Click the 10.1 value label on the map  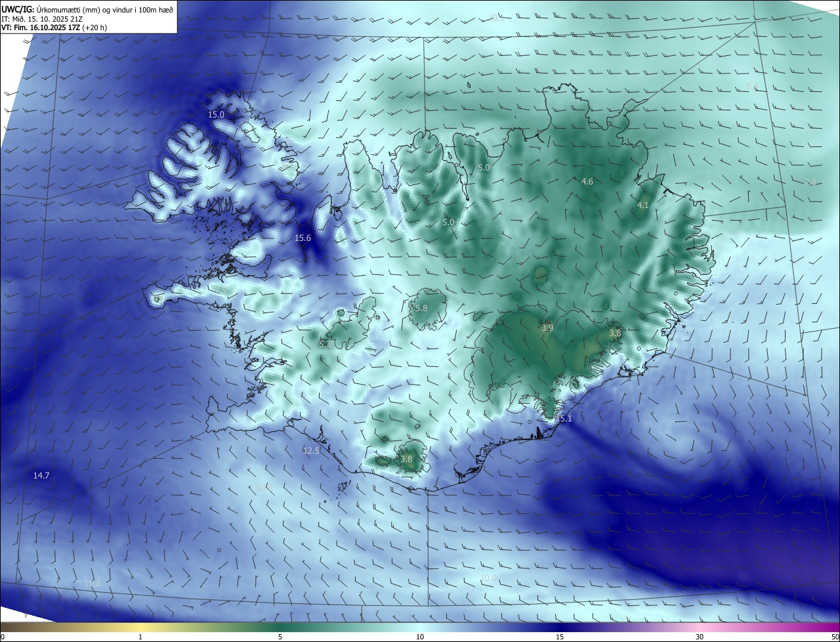click(496, 18)
